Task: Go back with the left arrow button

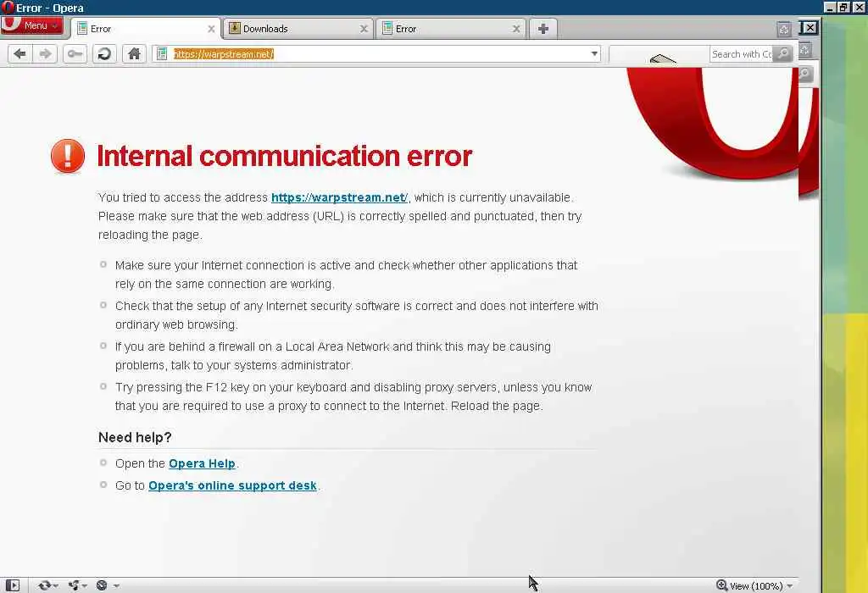Action: point(20,53)
